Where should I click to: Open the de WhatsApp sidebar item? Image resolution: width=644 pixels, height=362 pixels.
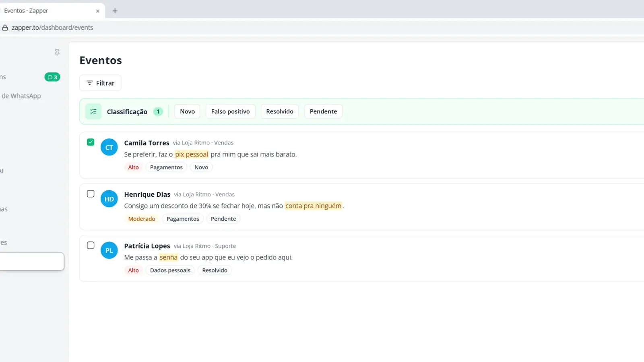pyautogui.click(x=21, y=96)
